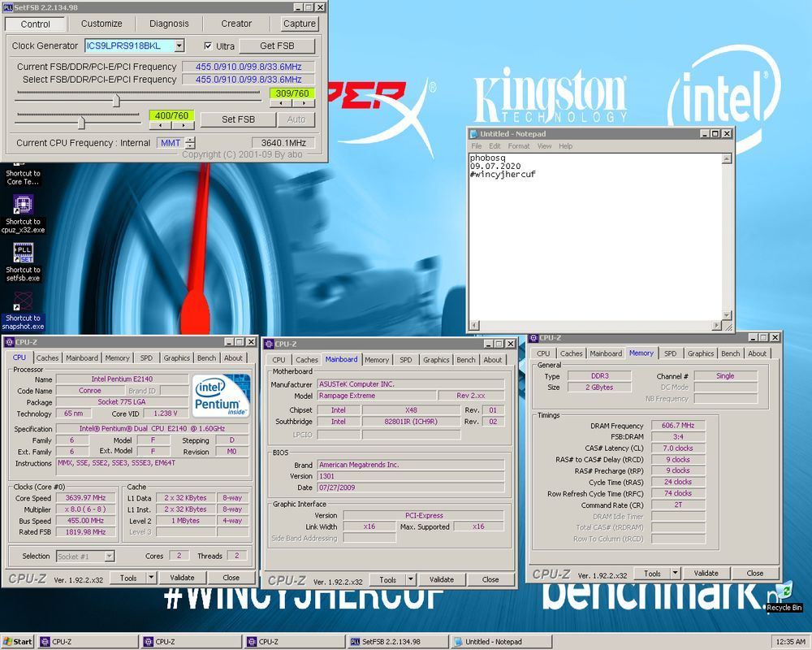Click the Notepad text area
The height and width of the screenshot is (650, 812).
[595, 237]
